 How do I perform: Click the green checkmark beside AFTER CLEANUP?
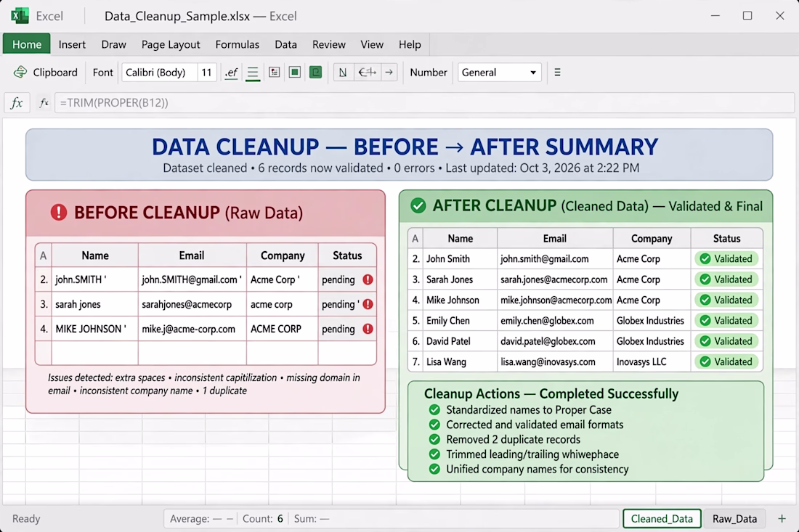pos(418,205)
